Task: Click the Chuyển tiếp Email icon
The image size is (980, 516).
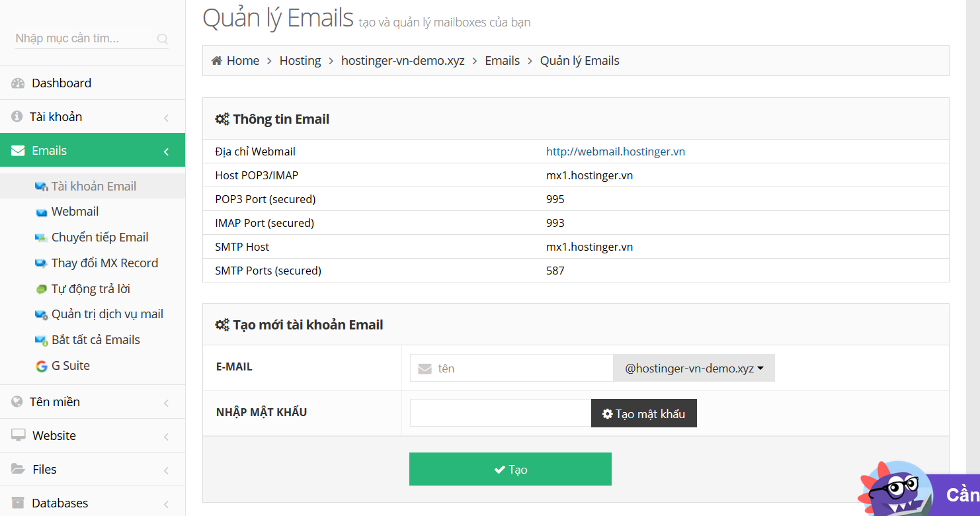Action: tap(41, 237)
